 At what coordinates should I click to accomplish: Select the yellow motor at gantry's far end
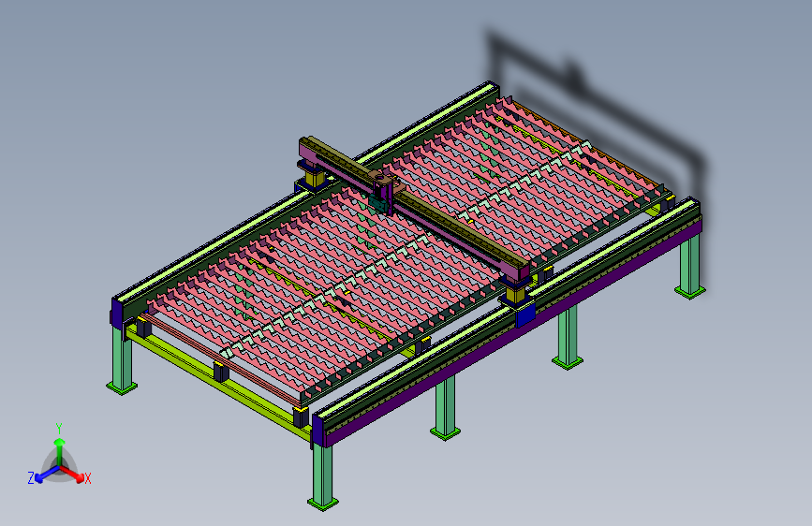(315, 178)
